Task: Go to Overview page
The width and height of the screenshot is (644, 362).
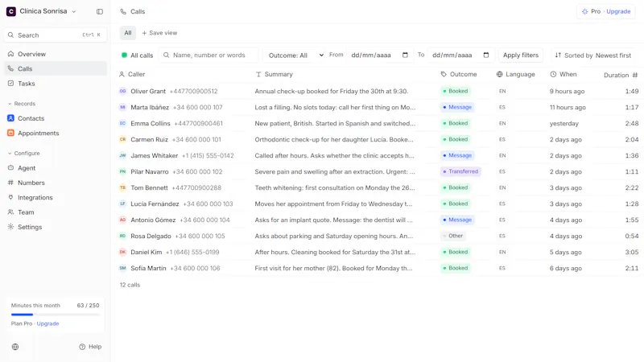Action: coord(56,54)
